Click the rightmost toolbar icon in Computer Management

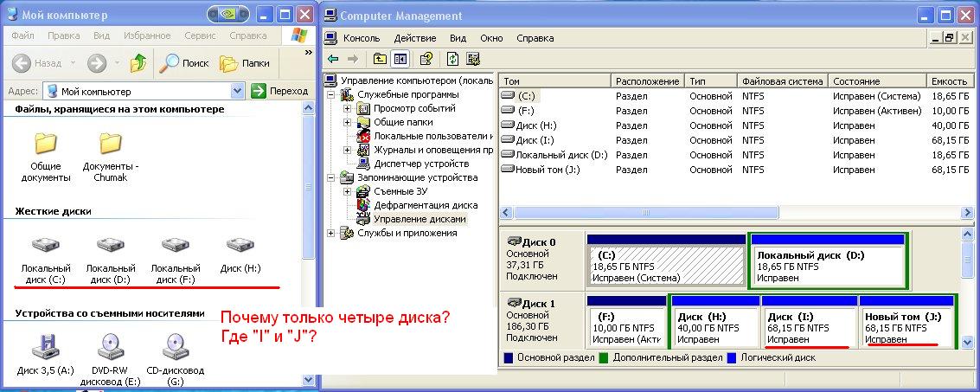point(472,59)
